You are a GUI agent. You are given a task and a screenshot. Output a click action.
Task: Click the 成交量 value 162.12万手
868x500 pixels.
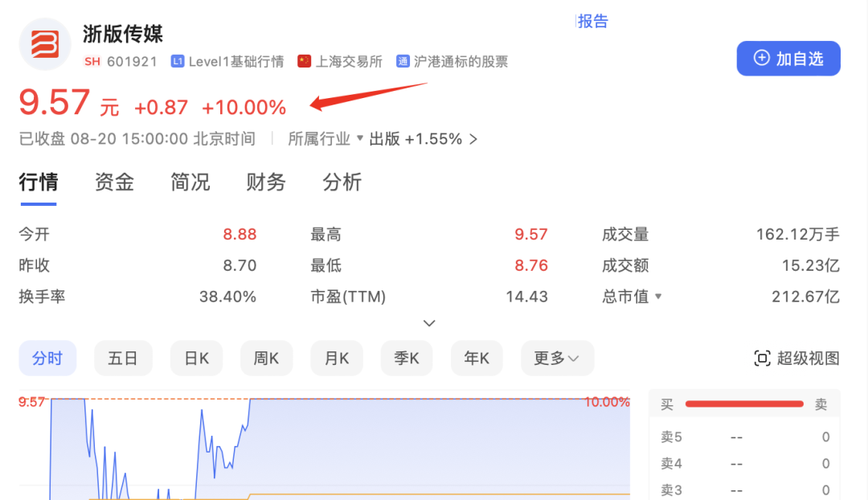[x=798, y=234]
